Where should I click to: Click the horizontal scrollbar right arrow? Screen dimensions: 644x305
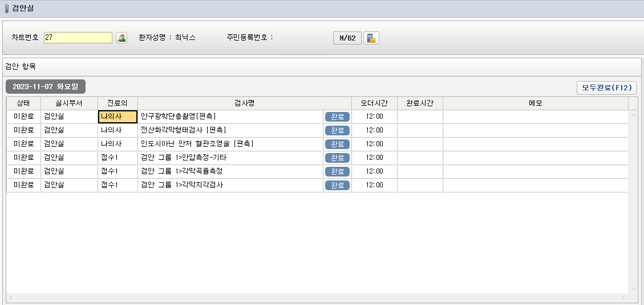click(624, 298)
